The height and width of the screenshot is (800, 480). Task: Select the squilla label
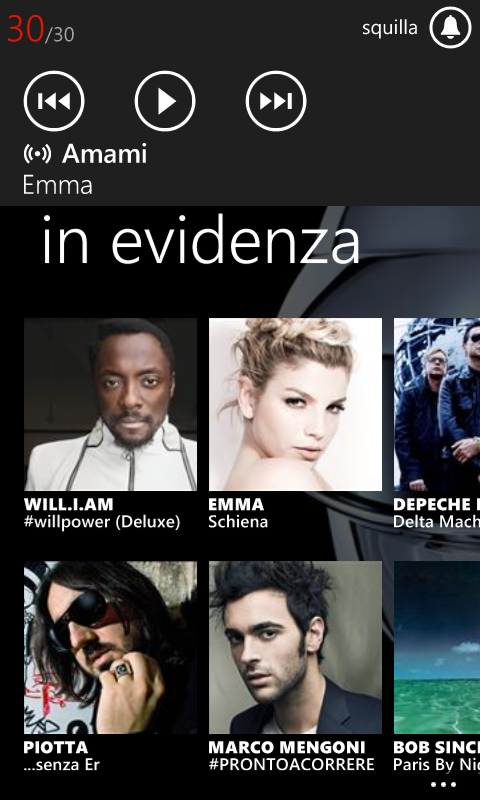pos(390,28)
